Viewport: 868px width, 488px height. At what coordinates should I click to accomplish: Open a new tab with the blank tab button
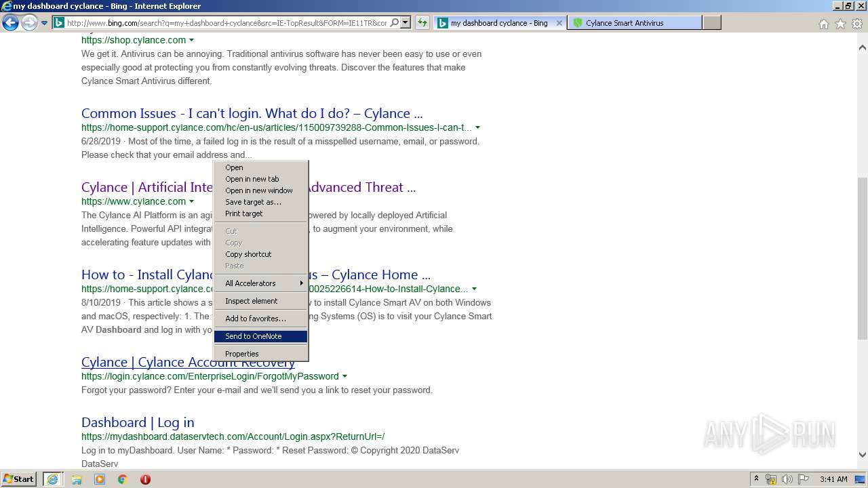(x=711, y=23)
